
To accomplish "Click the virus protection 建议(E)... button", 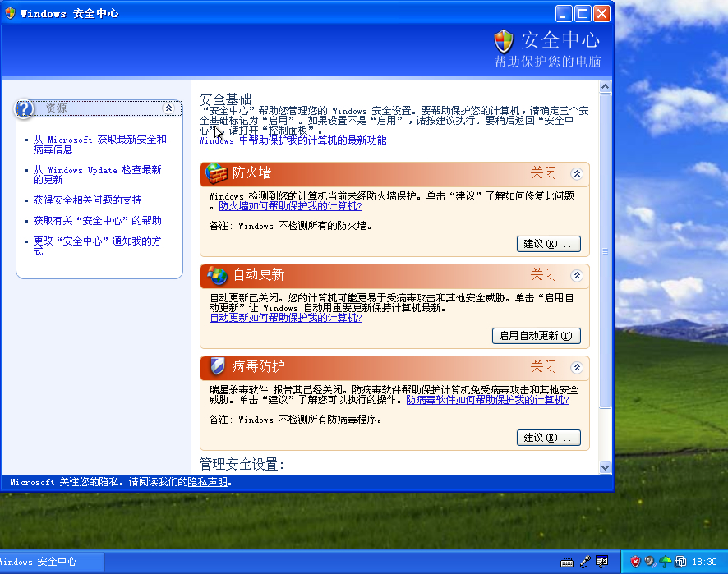I will click(x=548, y=438).
